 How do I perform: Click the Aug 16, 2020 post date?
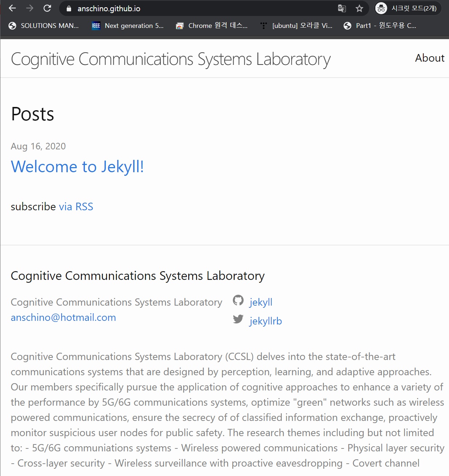pyautogui.click(x=38, y=146)
